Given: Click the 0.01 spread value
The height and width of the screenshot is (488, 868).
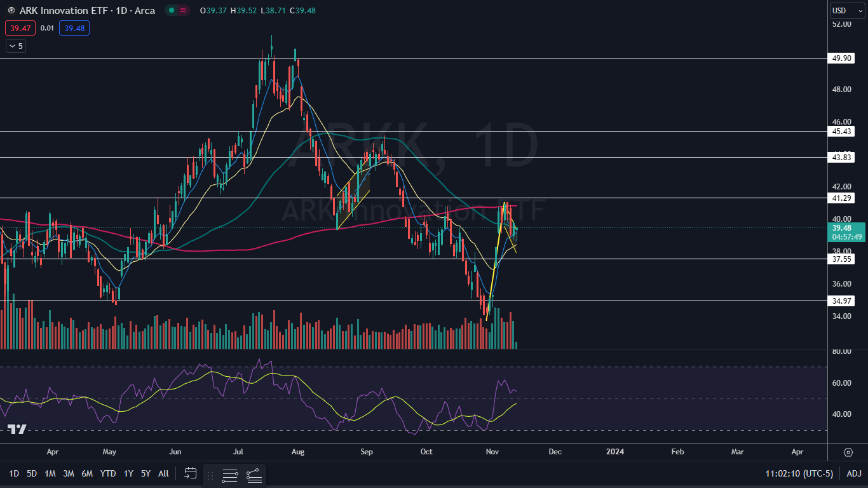Looking at the screenshot, I should pyautogui.click(x=47, y=28).
